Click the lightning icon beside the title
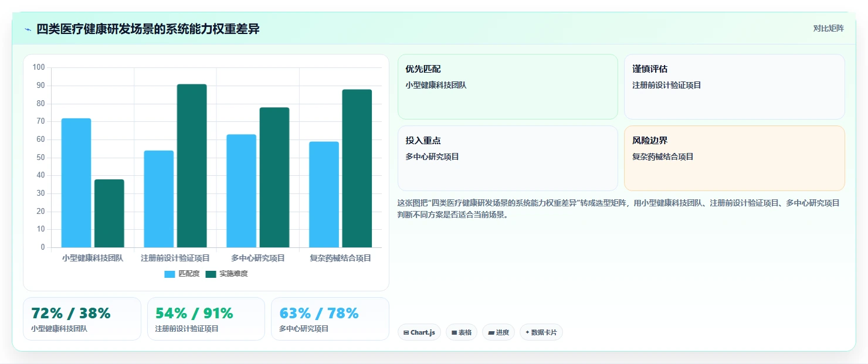The height and width of the screenshot is (364, 868). (x=28, y=29)
